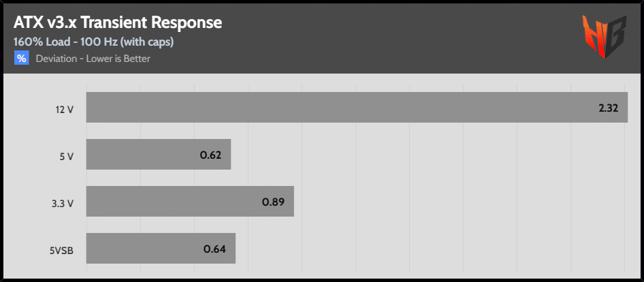Click the Deviation - Lower is Better legend
Image resolution: width=644 pixels, height=282 pixels.
click(x=93, y=59)
